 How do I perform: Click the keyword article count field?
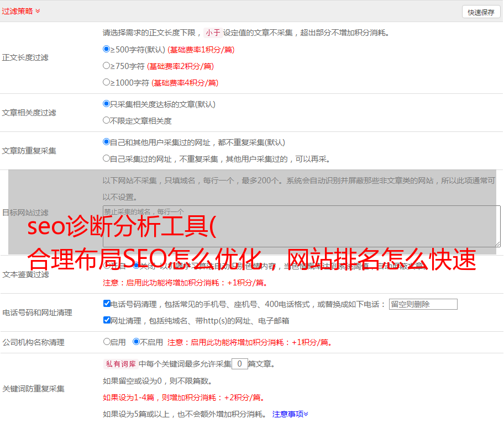tap(239, 364)
